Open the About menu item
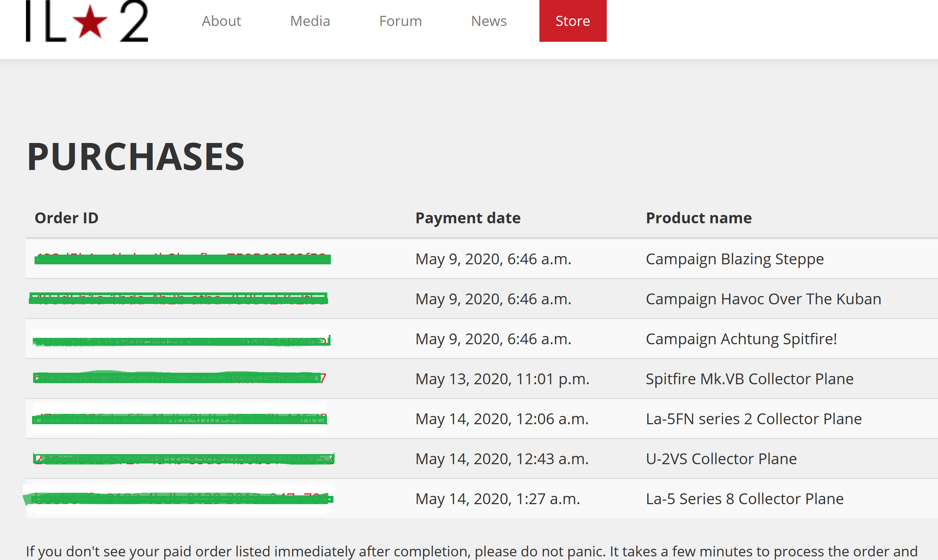This screenshot has height=560, width=938. (221, 21)
